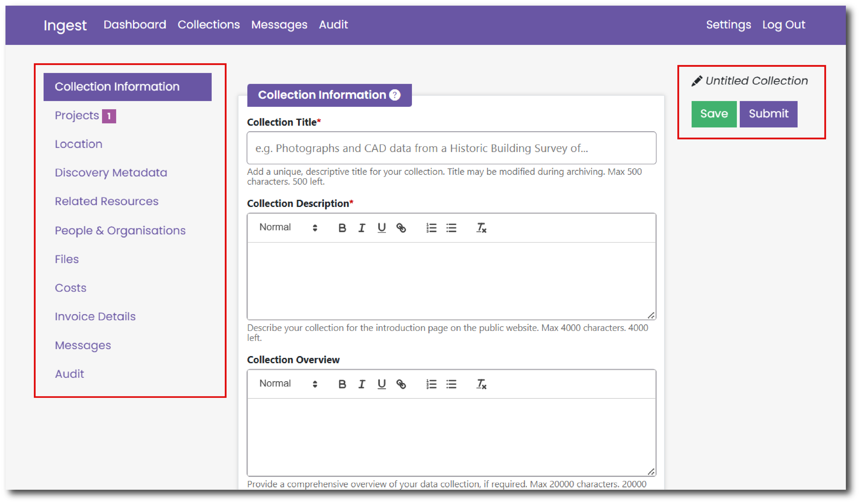Click Log Out in top navigation

(x=784, y=25)
